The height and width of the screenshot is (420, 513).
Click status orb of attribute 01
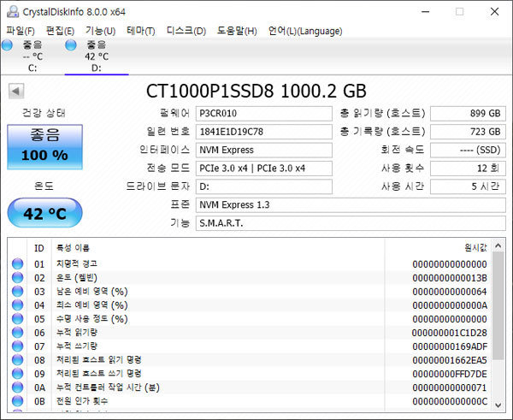pos(18,263)
